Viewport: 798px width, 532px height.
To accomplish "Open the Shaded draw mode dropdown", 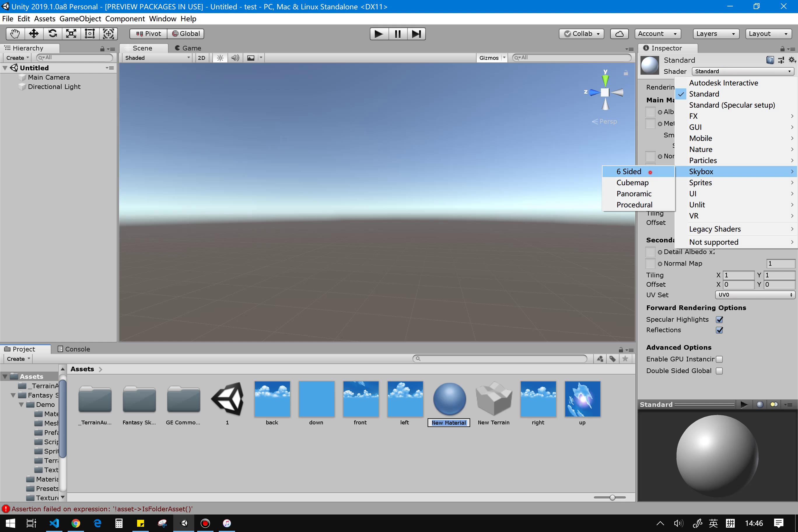I will pyautogui.click(x=157, y=58).
